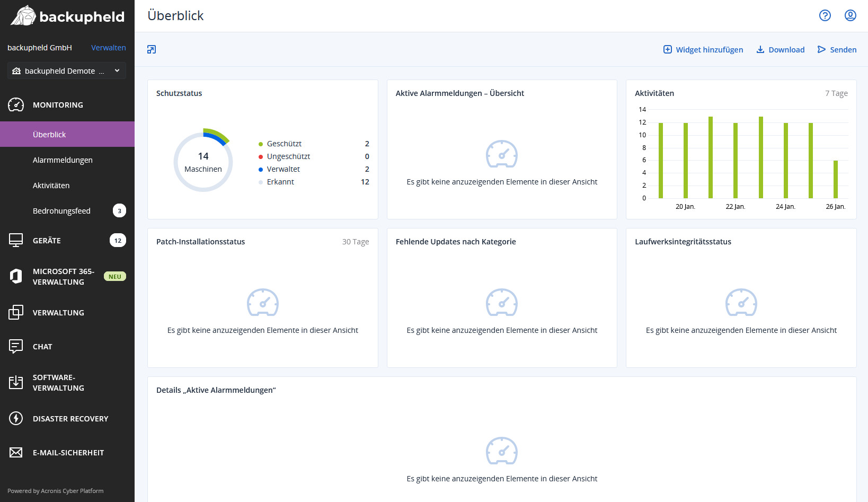Viewport: 868px width, 502px height.
Task: Open the E-Mail-Sicherheit icon
Action: (16, 452)
